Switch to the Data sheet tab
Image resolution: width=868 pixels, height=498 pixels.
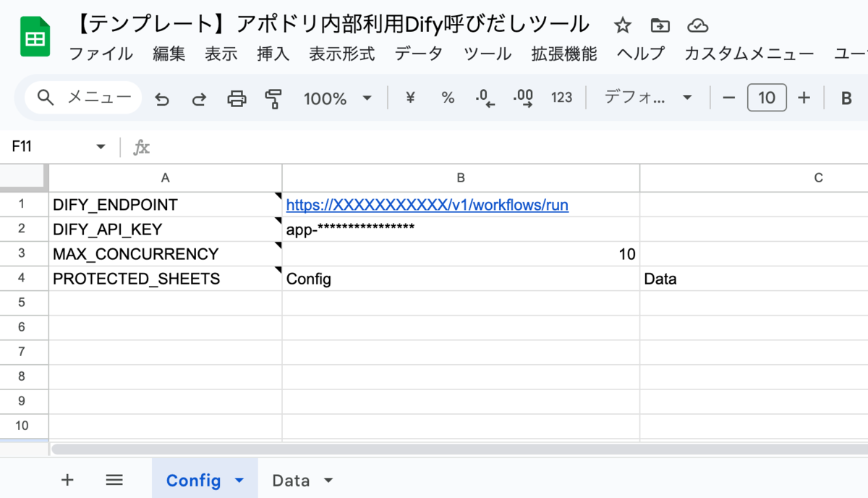tap(291, 480)
